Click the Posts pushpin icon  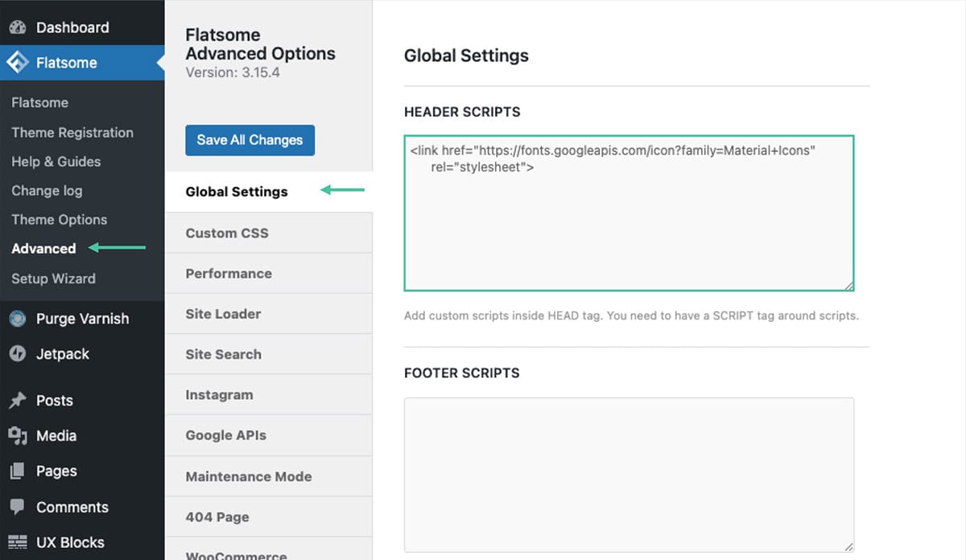tap(18, 401)
